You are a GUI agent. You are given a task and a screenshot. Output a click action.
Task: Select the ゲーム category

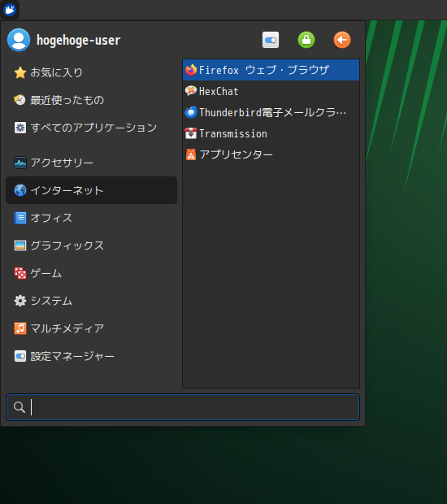(91, 273)
